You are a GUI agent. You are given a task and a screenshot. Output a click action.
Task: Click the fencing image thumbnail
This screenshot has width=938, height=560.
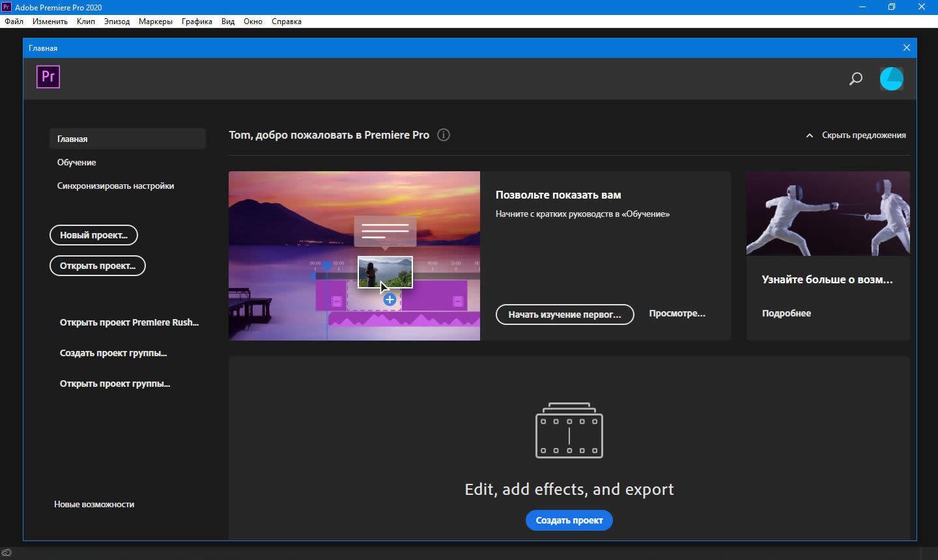point(827,214)
